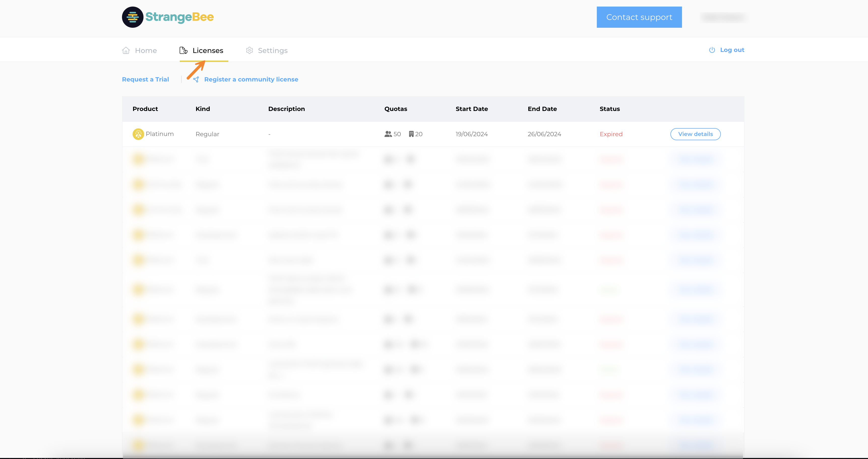868x459 pixels.
Task: Click the Log out power icon
Action: (x=712, y=50)
